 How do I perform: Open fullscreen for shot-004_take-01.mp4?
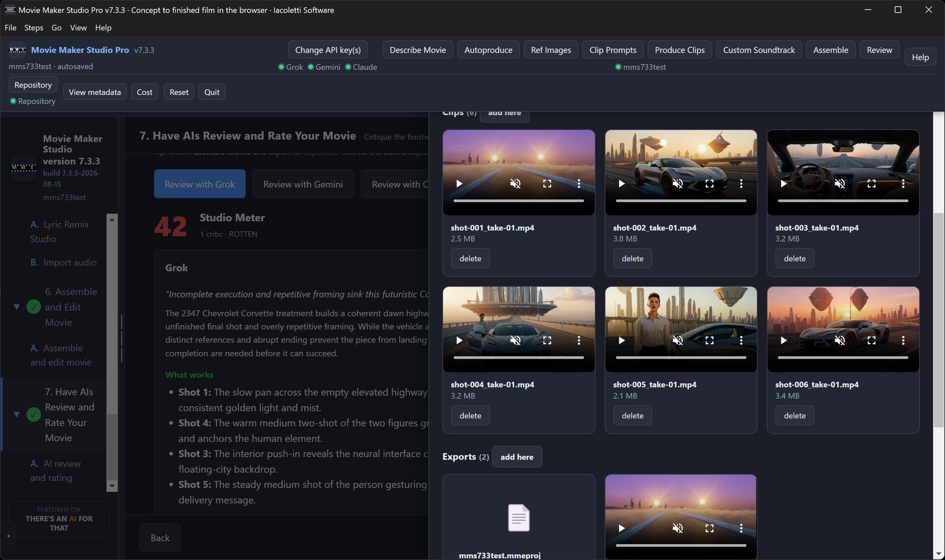coord(547,340)
